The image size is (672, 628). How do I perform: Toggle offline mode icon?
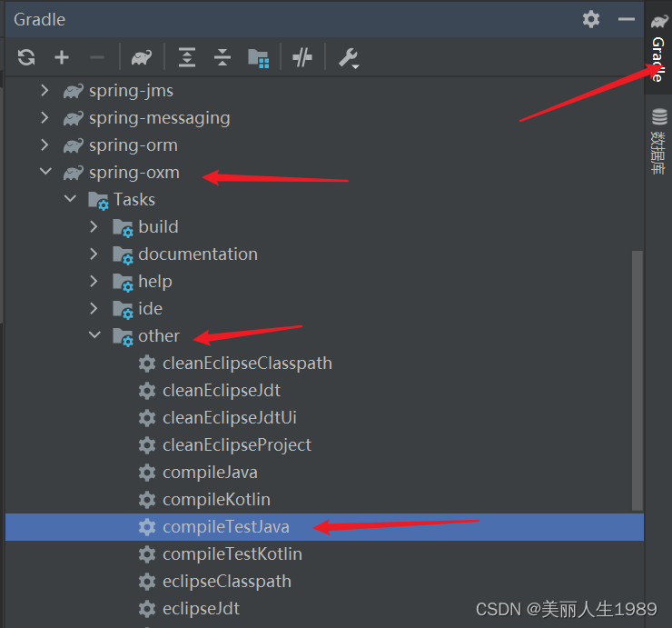tap(302, 57)
